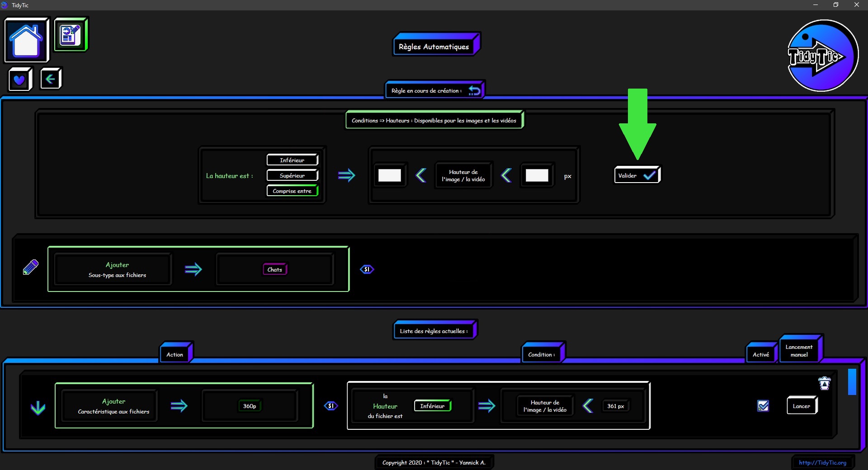The image size is (868, 470).
Task: Reset the rule being created undo icon
Action: 474,90
